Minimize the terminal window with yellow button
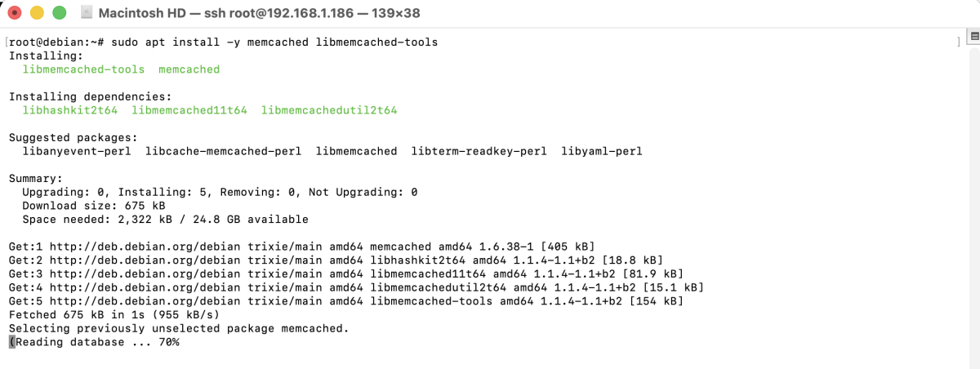 click(37, 13)
